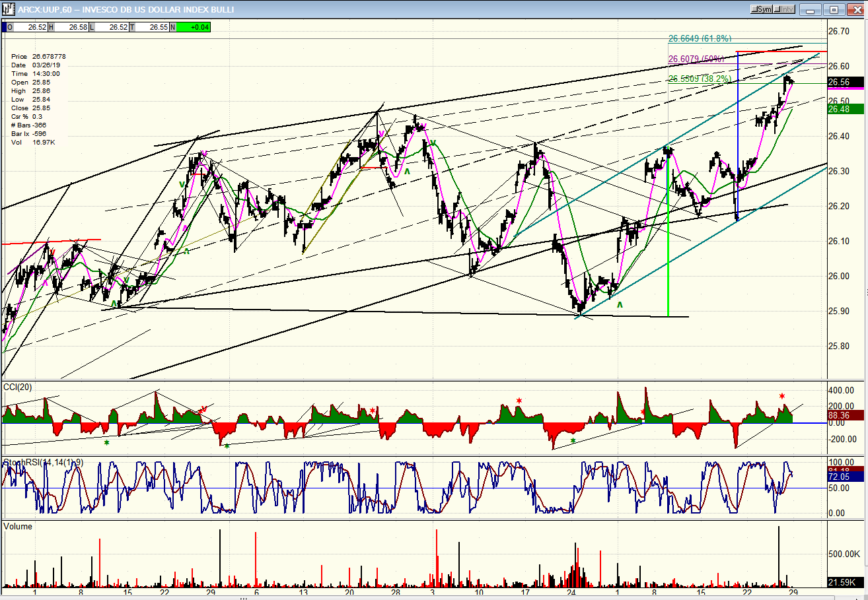Maximize the UUP chart window
Image resolution: width=868 pixels, height=600 pixels.
pos(834,9)
